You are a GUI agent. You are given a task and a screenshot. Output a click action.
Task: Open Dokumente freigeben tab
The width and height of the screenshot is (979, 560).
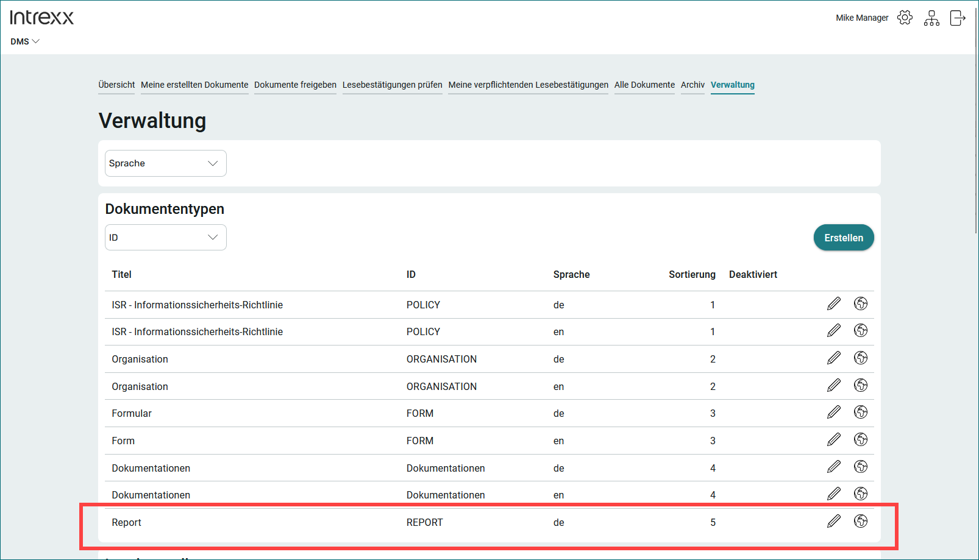[295, 85]
